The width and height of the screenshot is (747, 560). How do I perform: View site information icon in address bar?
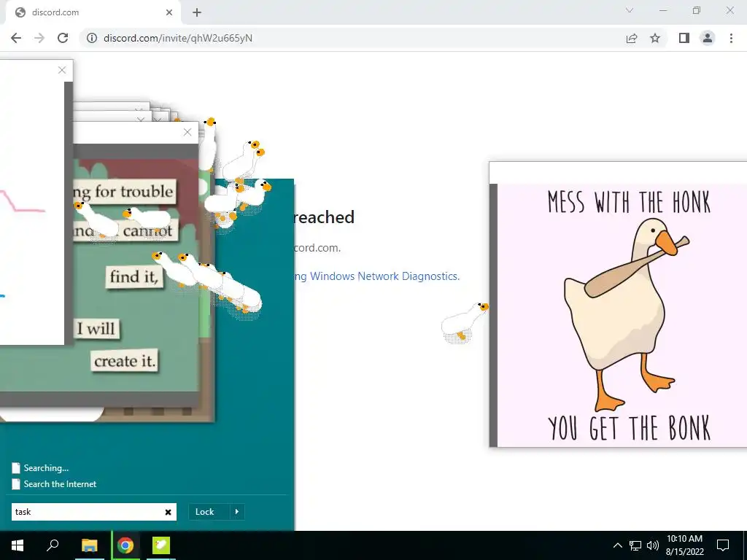pos(91,38)
